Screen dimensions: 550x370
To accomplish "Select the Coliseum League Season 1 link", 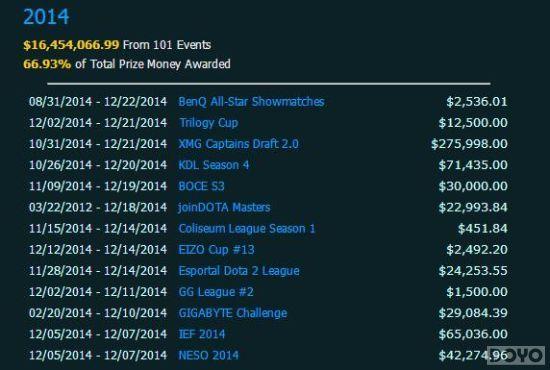I will 247,228.
